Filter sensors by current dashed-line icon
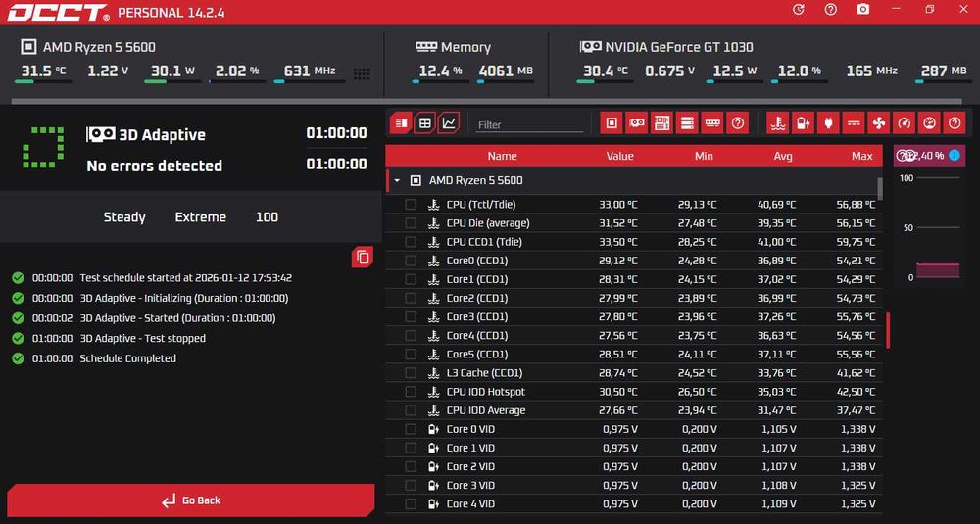 click(854, 123)
